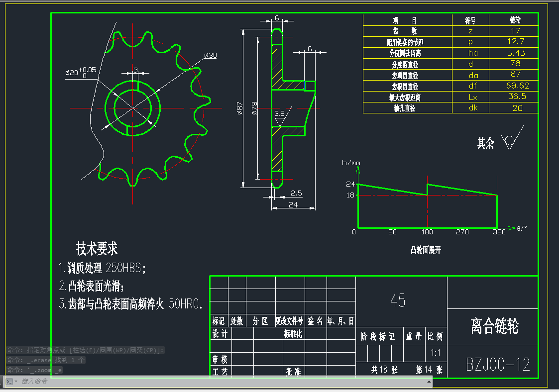The image size is (559, 392).
Task: Click the 360 tick label on cam chart
Action: [x=499, y=232]
